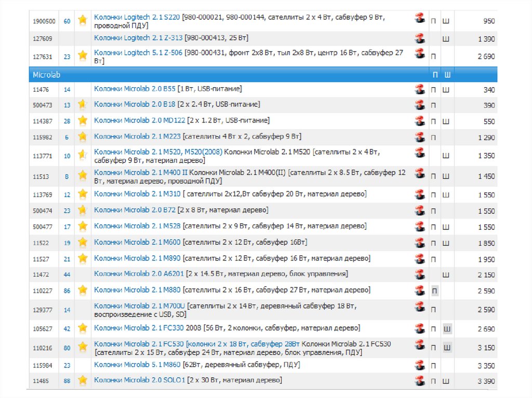Click review count 80 for Microlab FC530
Viewport: 532px width, 398px height.
(x=67, y=348)
